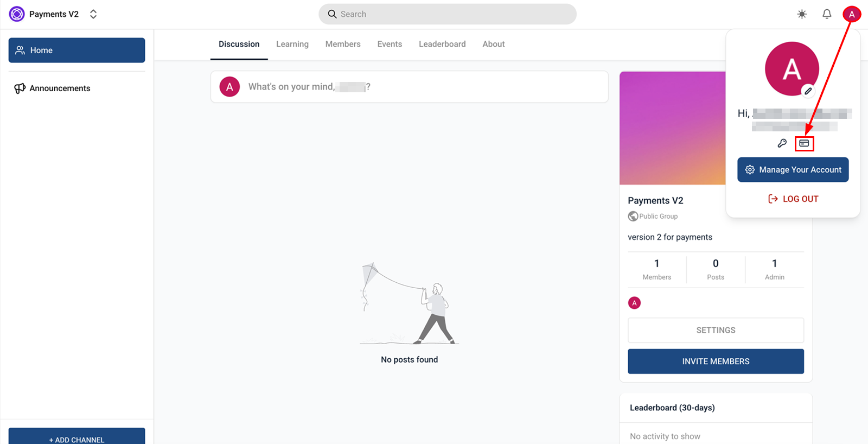This screenshot has height=444, width=868.
Task: Open the notifications bell
Action: click(826, 14)
